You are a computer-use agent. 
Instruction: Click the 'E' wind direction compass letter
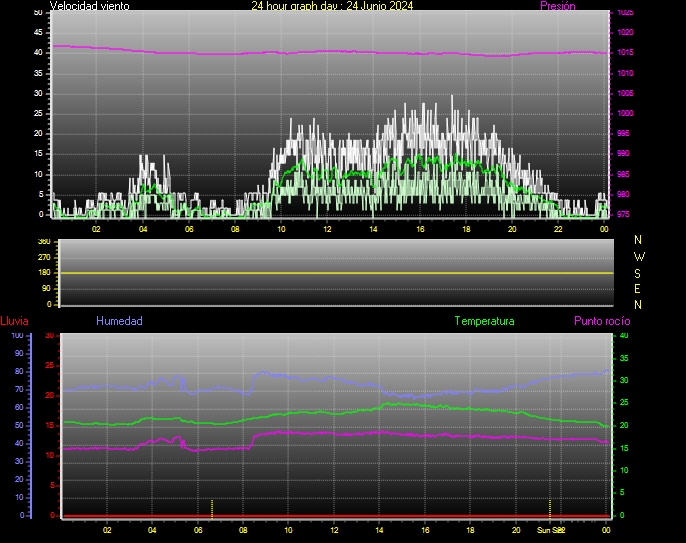[x=637, y=289]
